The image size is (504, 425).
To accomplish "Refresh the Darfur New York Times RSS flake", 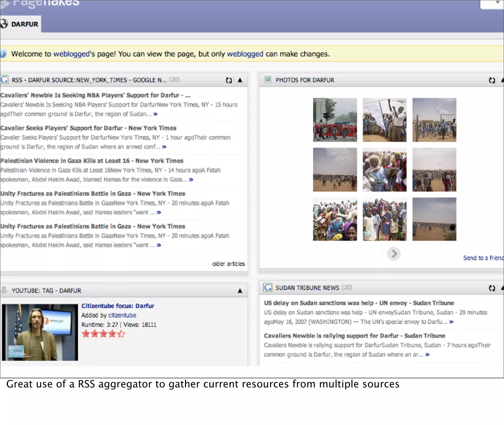I will click(229, 80).
